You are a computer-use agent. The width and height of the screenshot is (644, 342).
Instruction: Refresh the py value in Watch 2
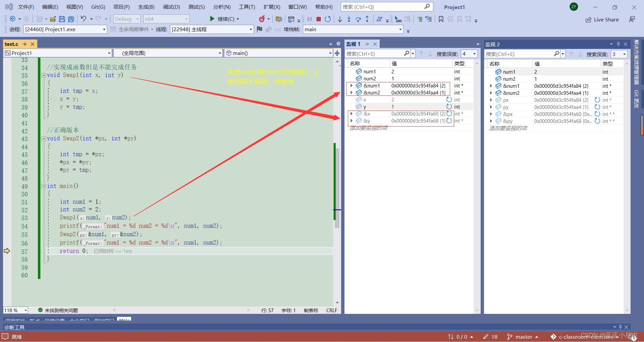coord(597,107)
